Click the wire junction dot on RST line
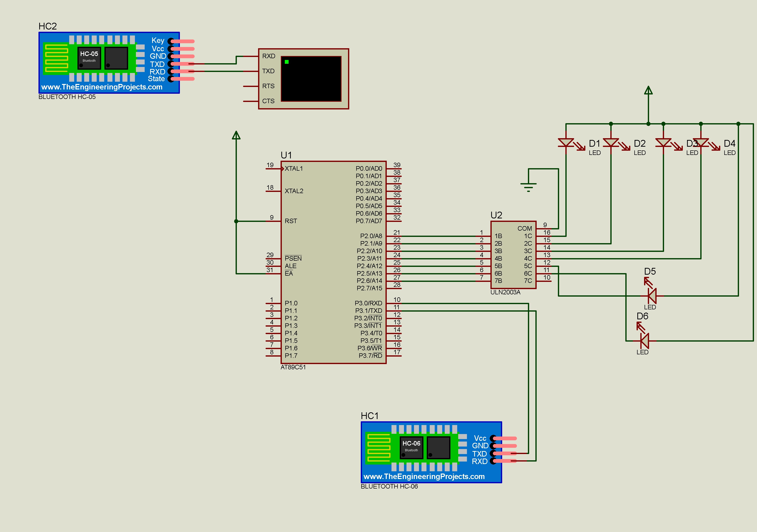The height and width of the screenshot is (532, 757). click(236, 221)
